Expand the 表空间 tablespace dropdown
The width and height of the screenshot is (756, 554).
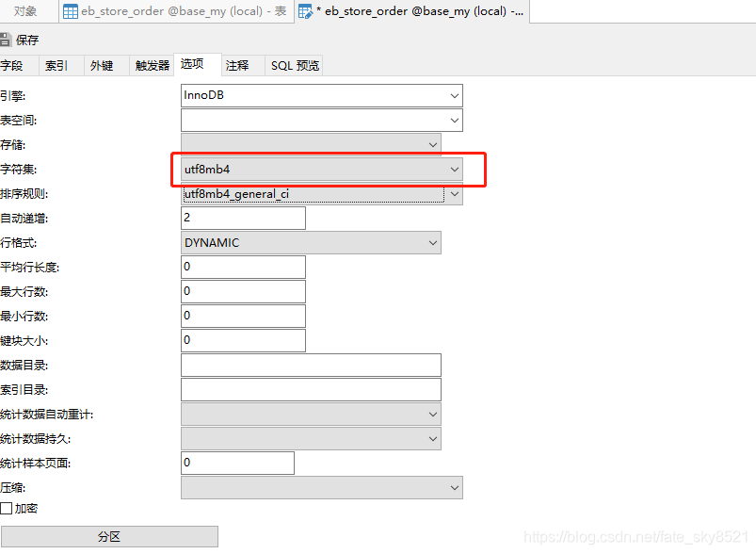[322, 121]
